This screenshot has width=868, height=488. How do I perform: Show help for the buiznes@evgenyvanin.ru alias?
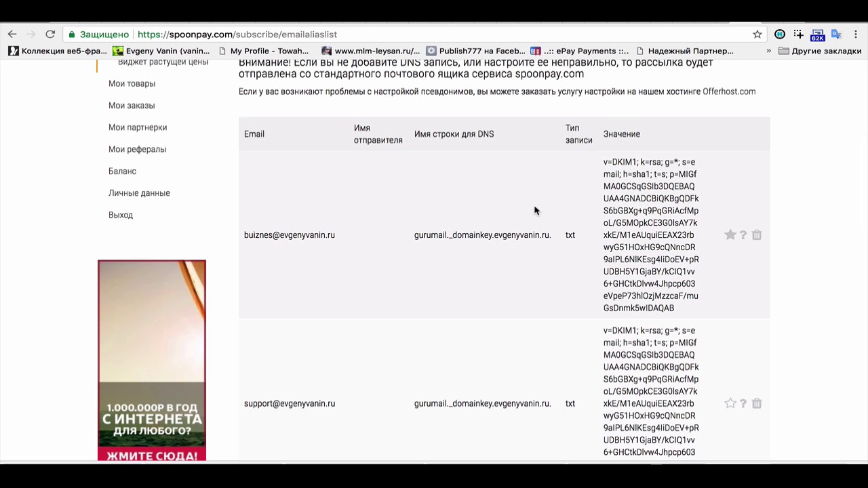(743, 235)
